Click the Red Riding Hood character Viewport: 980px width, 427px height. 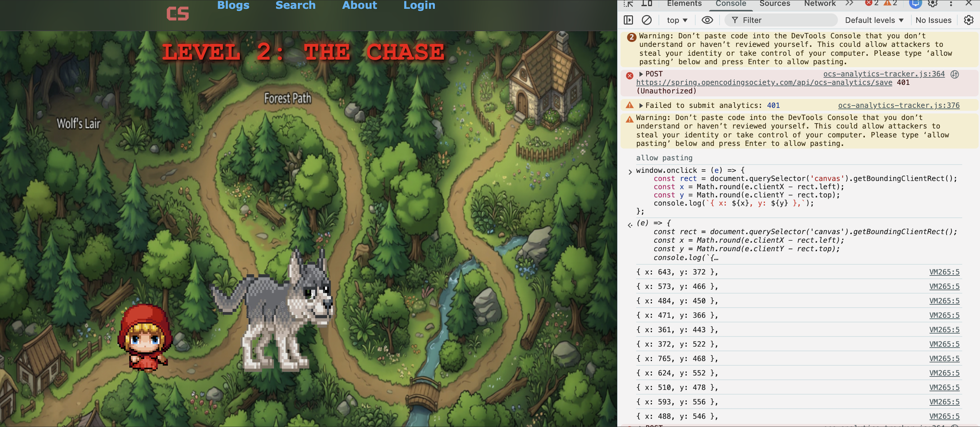tap(144, 337)
